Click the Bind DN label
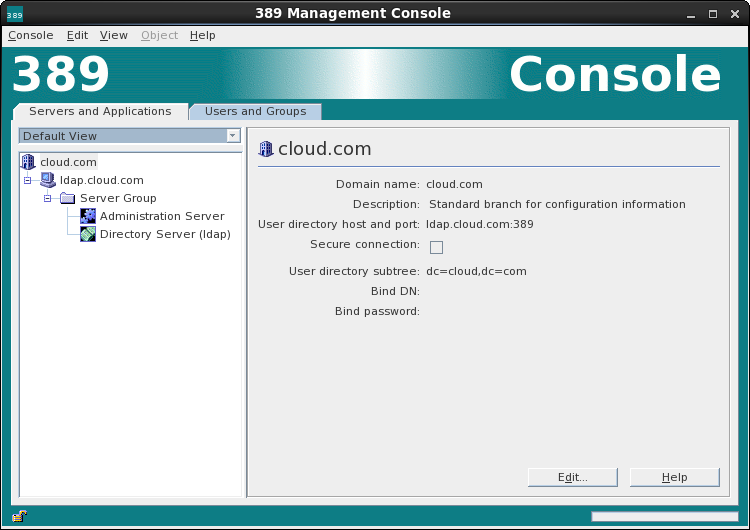The image size is (750, 530). (x=395, y=291)
